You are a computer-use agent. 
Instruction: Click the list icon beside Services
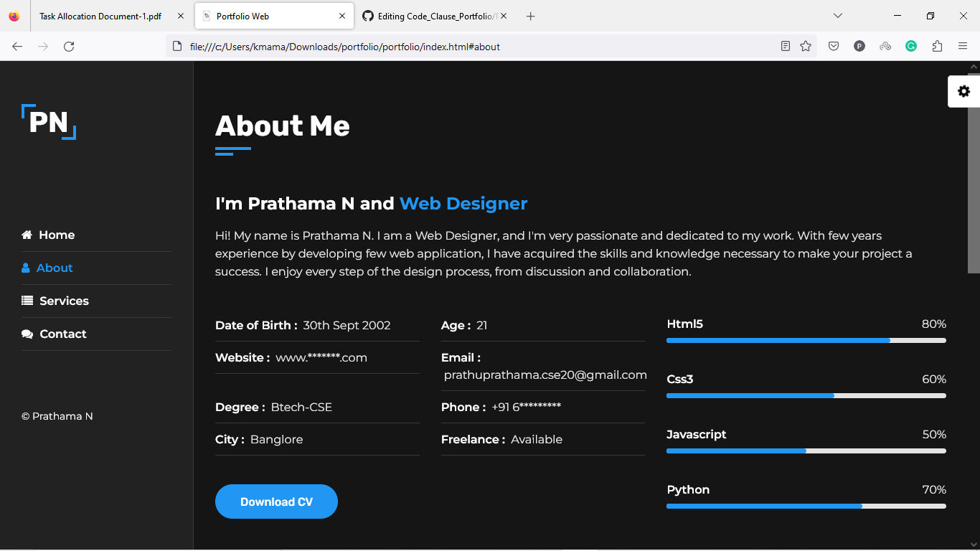tap(27, 301)
